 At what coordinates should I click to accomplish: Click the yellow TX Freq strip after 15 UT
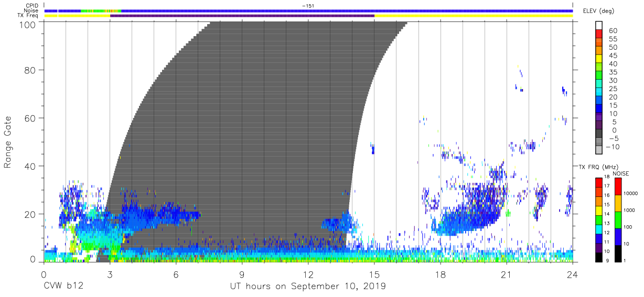click(474, 16)
